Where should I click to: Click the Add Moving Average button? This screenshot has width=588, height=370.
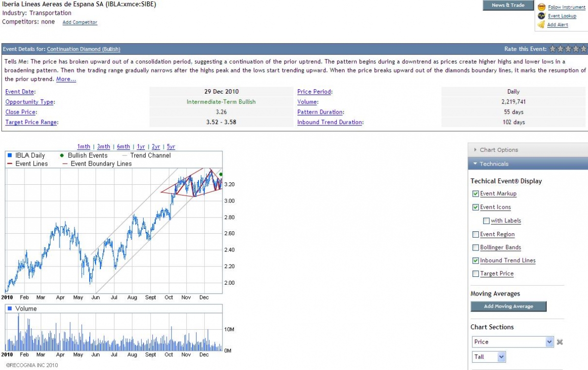point(508,306)
